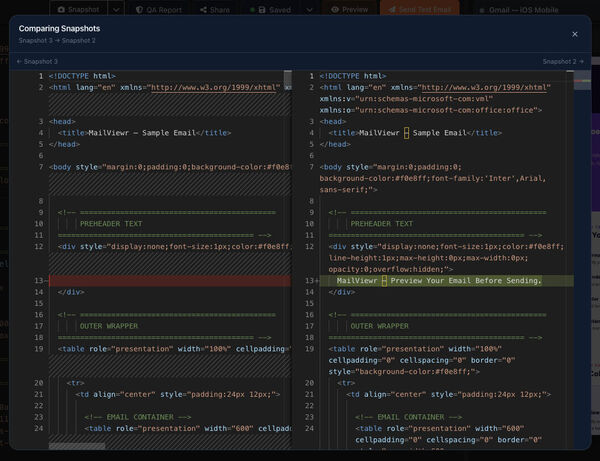Click the title line in left pane line 4
The width and height of the screenshot is (600, 461).
point(144,133)
